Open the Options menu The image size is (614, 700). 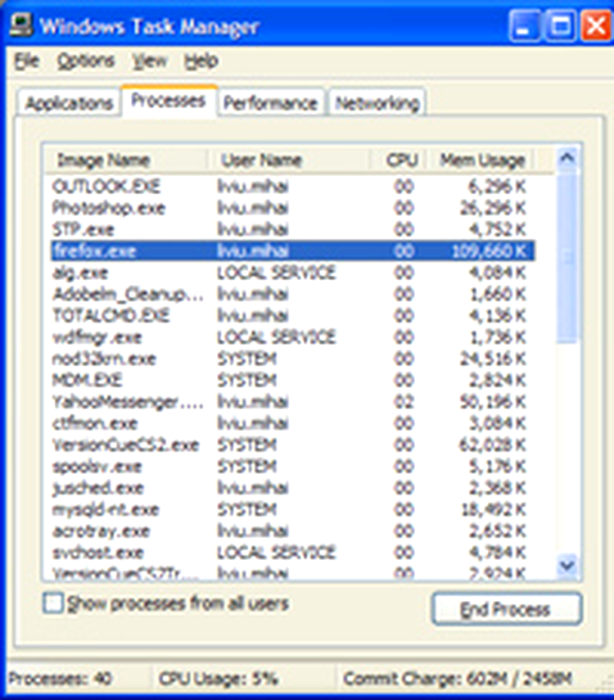tap(86, 61)
